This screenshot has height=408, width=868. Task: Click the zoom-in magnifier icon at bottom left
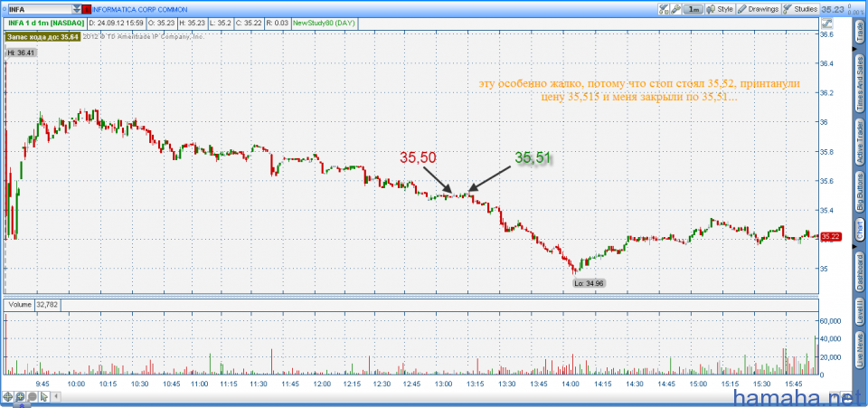pos(19,397)
